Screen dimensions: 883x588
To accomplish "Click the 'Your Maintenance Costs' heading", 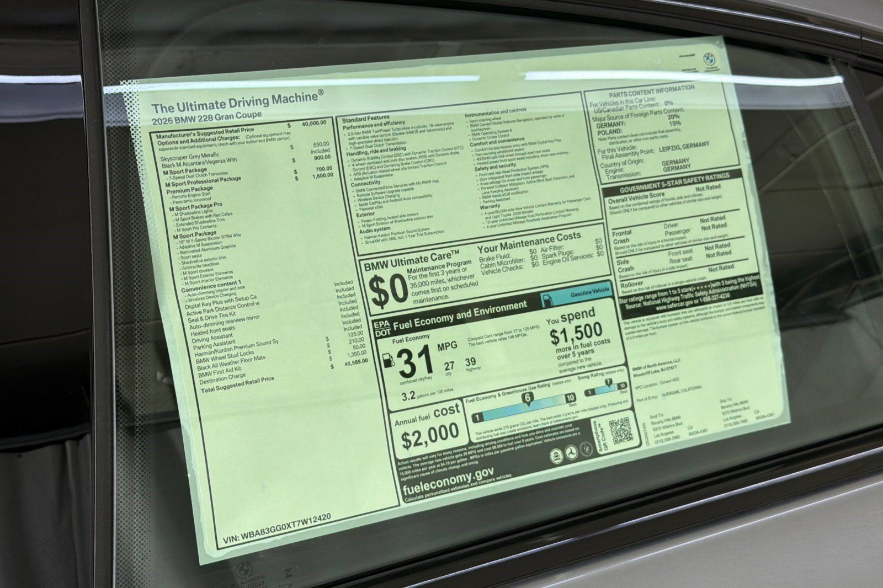I will 529,242.
